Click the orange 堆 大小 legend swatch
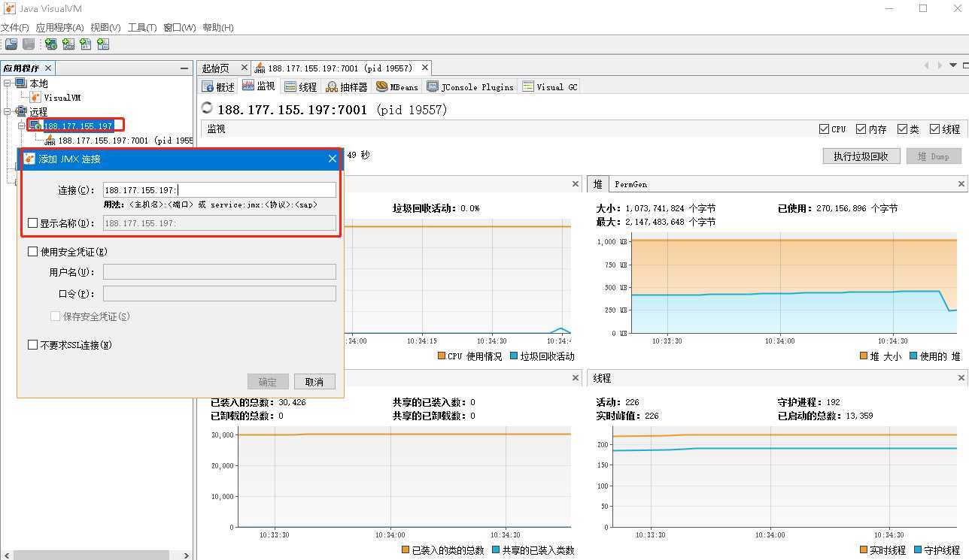This screenshot has height=560, width=969. point(864,356)
